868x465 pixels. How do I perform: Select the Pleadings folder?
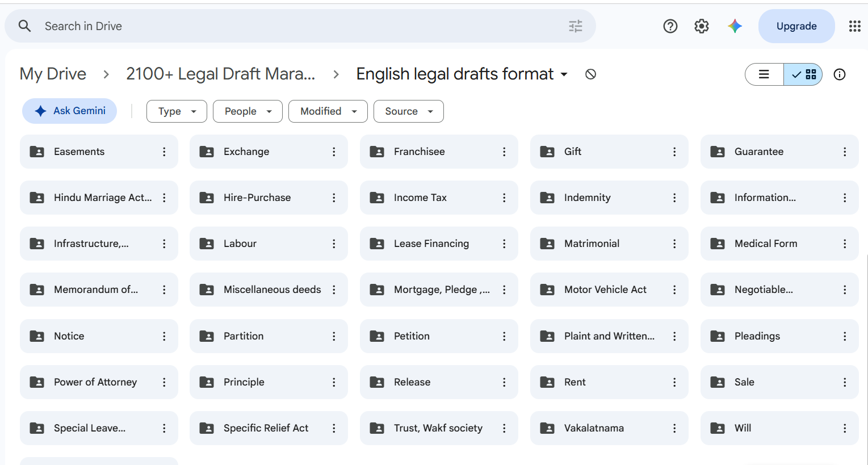click(x=779, y=336)
